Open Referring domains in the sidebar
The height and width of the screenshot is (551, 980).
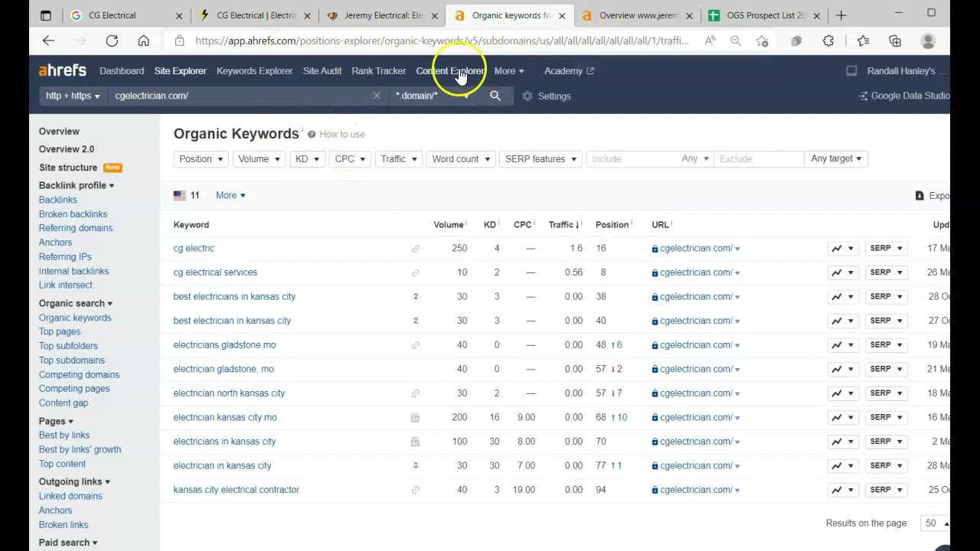tap(76, 228)
